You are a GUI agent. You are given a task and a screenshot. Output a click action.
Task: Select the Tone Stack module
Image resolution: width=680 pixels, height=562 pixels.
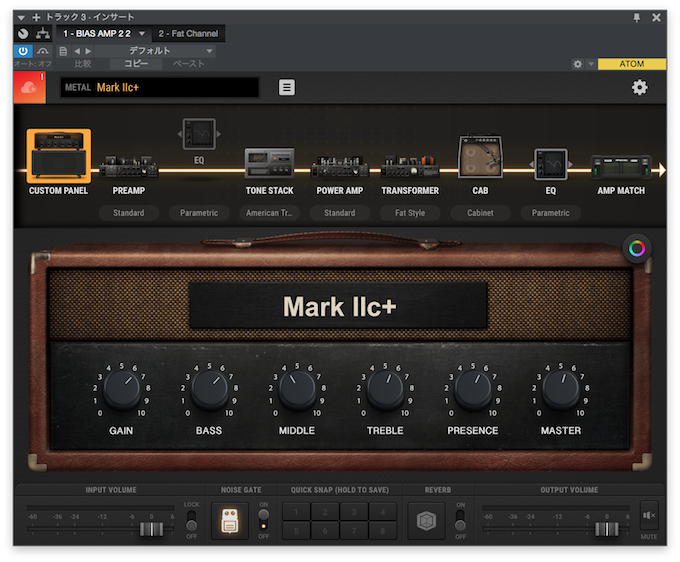coord(269,163)
